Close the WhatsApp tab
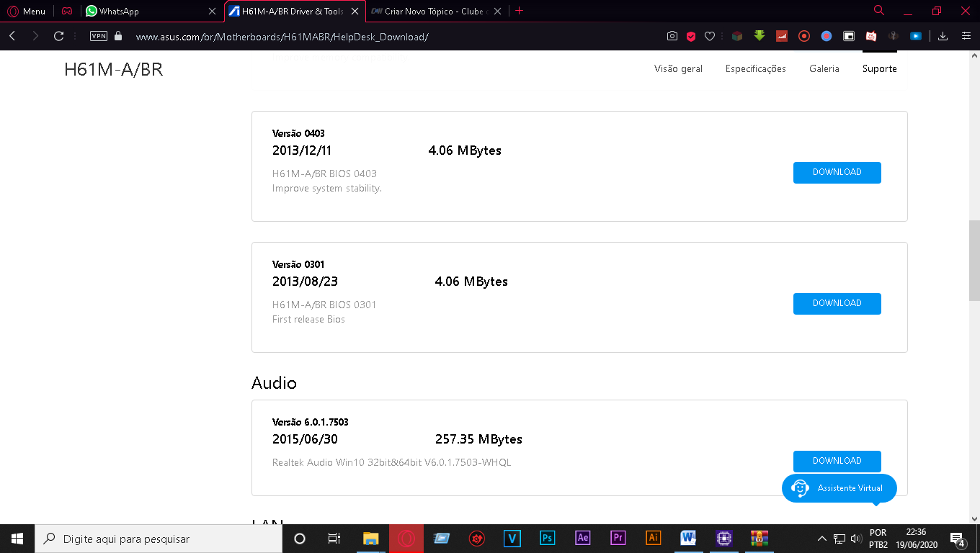 [x=212, y=11]
